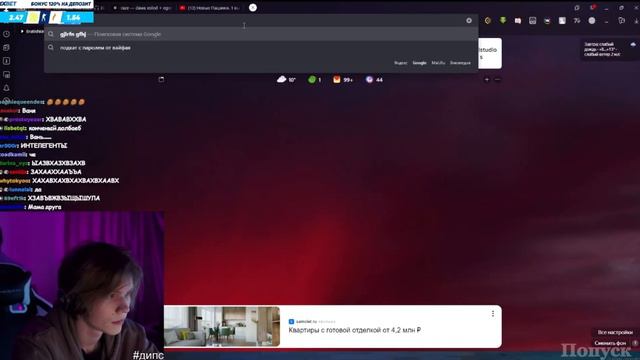Click the round white button beside the YouTube tab
The height and width of the screenshot is (360, 640).
click(253, 7)
